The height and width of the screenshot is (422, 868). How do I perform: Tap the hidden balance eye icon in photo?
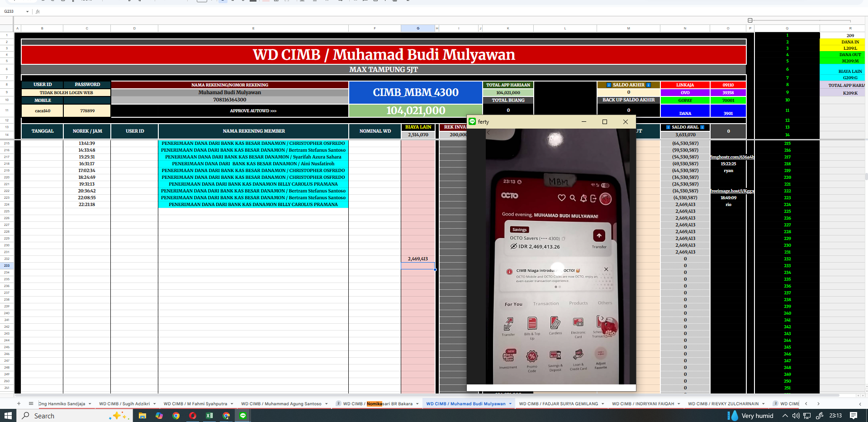click(513, 246)
